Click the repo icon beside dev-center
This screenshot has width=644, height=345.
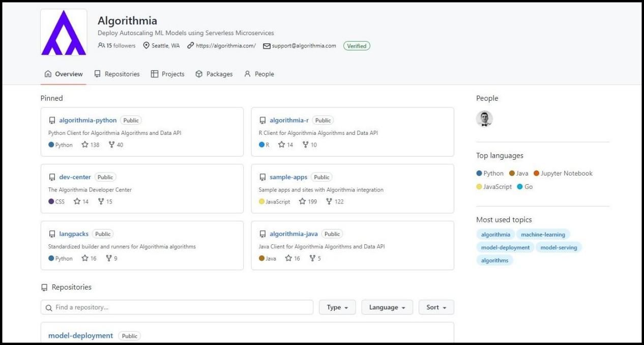click(52, 178)
